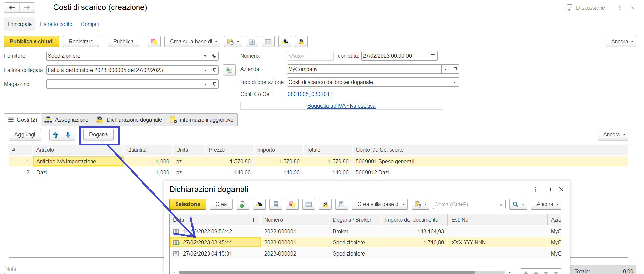Focus the Nota input field
This screenshot has height=274, width=644.
(84, 269)
